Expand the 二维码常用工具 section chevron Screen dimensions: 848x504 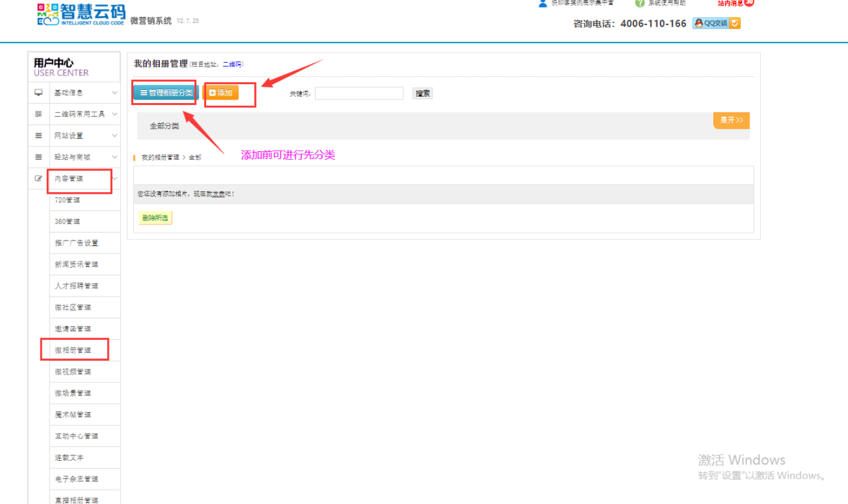click(x=114, y=114)
